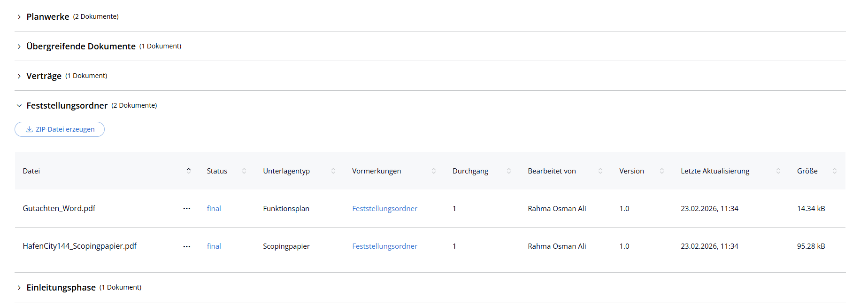Click final status of HafenCity144_Scopingpapier.pdf
This screenshot has width=868, height=307.
click(214, 246)
